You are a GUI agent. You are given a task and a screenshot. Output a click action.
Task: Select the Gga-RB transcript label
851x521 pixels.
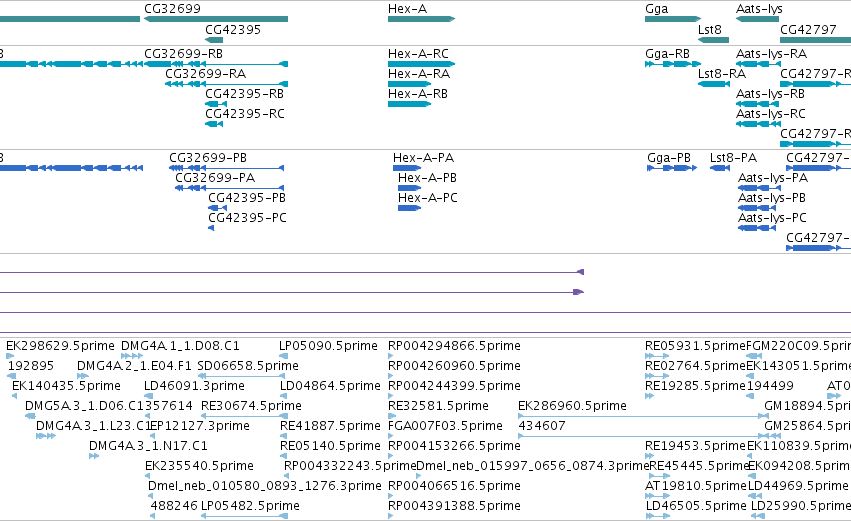(667, 54)
